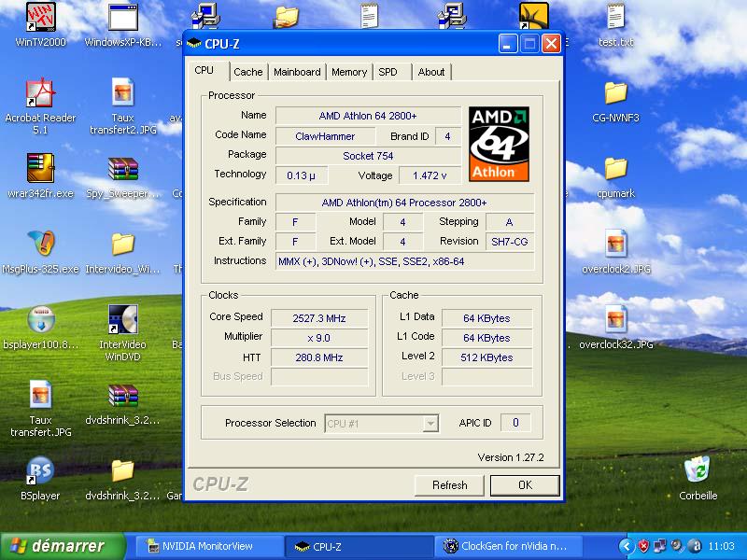Expand the Processor Selection dropdown
Image resolution: width=747 pixels, height=560 pixels.
pyautogui.click(x=430, y=423)
